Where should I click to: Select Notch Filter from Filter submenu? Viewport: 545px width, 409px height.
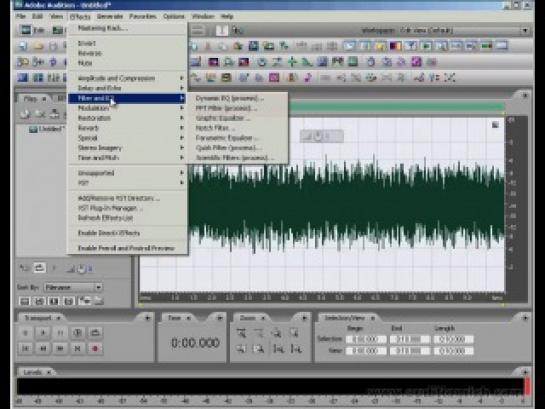click(238, 128)
